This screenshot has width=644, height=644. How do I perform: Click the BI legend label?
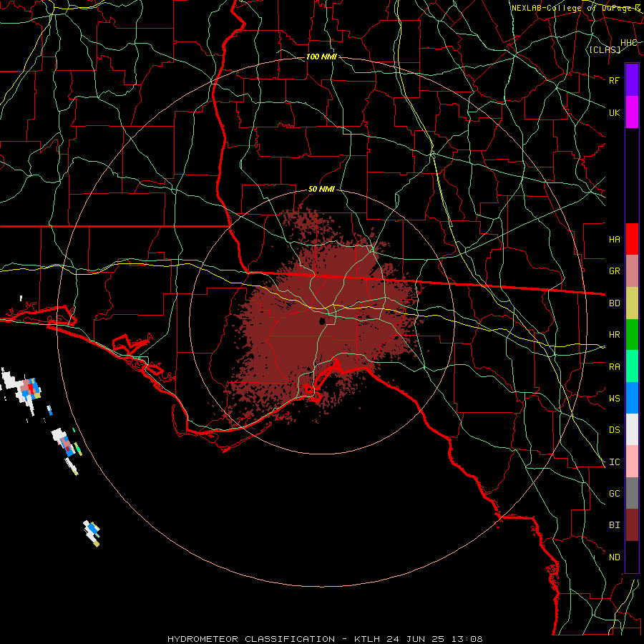[x=615, y=525]
